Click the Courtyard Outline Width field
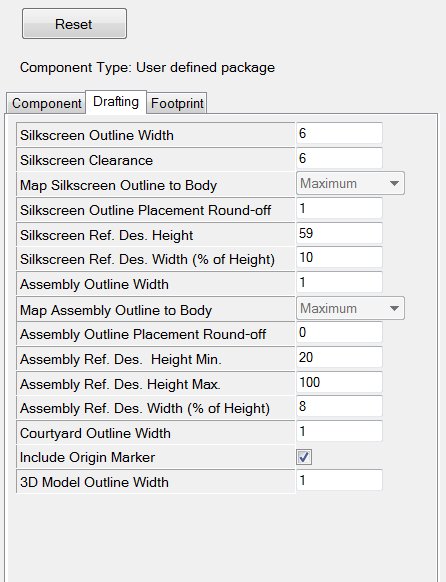 (339, 431)
